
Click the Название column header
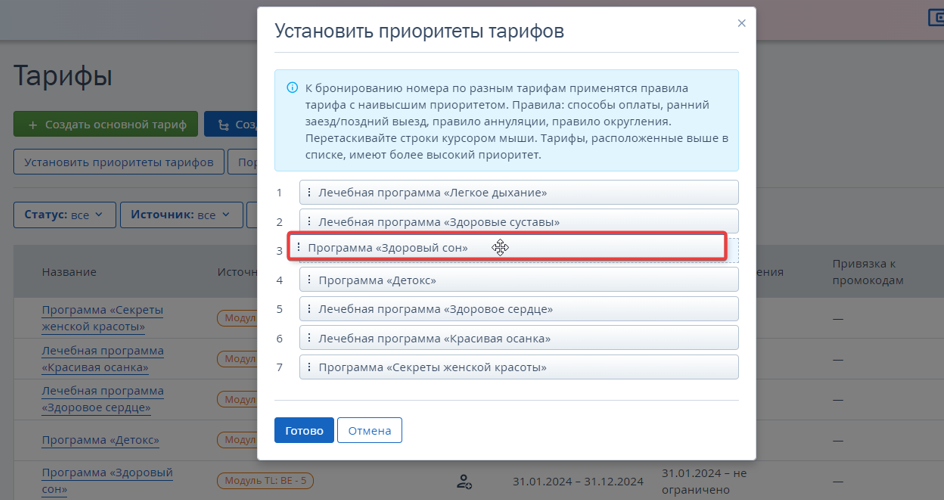click(x=69, y=272)
